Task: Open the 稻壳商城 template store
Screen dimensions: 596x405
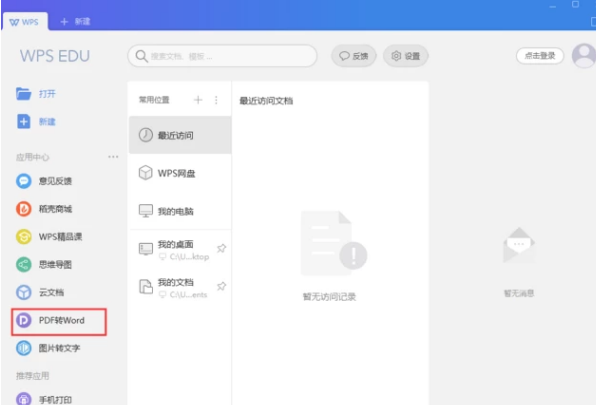Action: coord(44,209)
